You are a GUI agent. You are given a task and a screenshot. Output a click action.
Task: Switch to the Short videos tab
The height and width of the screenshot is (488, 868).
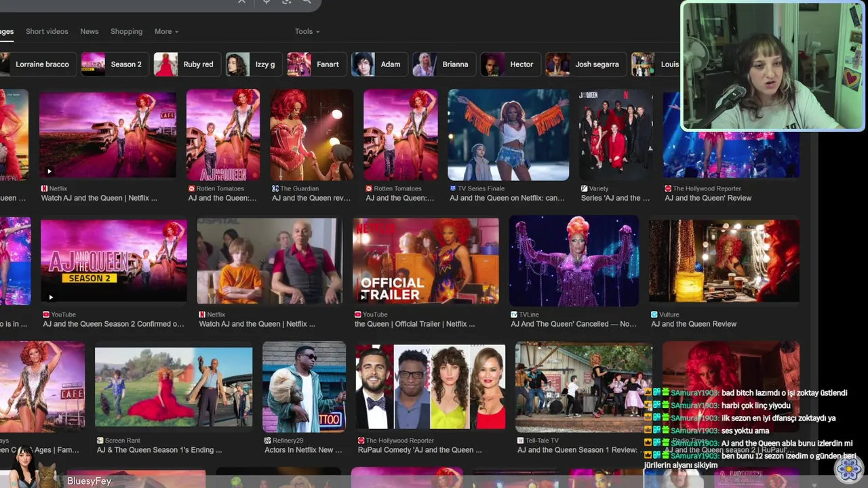pos(47,31)
